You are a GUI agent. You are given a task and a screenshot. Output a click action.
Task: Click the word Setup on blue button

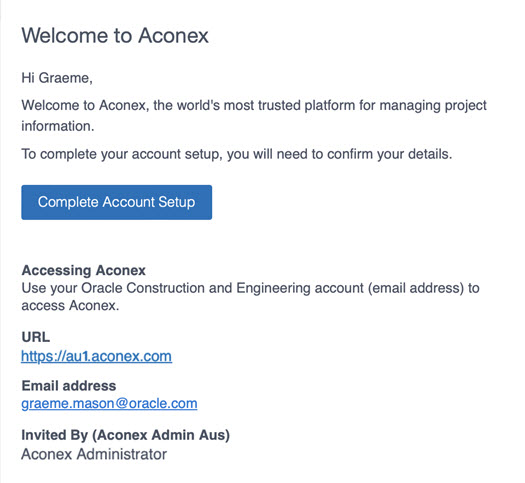[x=176, y=202]
